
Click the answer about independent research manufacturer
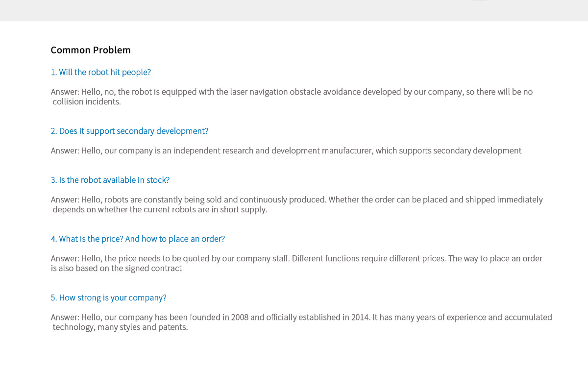pos(286,151)
